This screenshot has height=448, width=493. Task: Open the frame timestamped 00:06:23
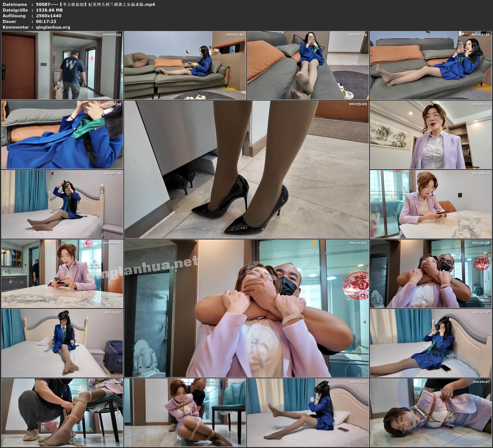click(431, 135)
